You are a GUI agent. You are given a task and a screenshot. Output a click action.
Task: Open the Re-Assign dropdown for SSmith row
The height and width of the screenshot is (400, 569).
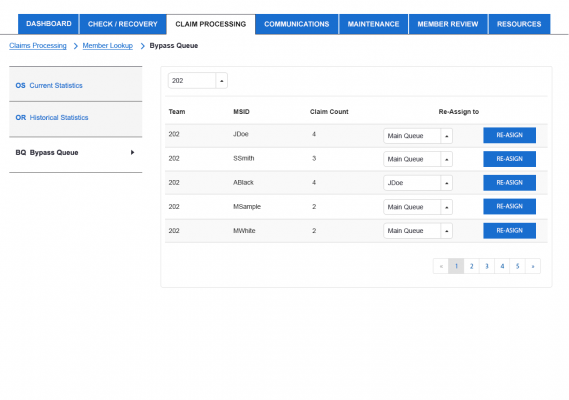pyautogui.click(x=418, y=159)
